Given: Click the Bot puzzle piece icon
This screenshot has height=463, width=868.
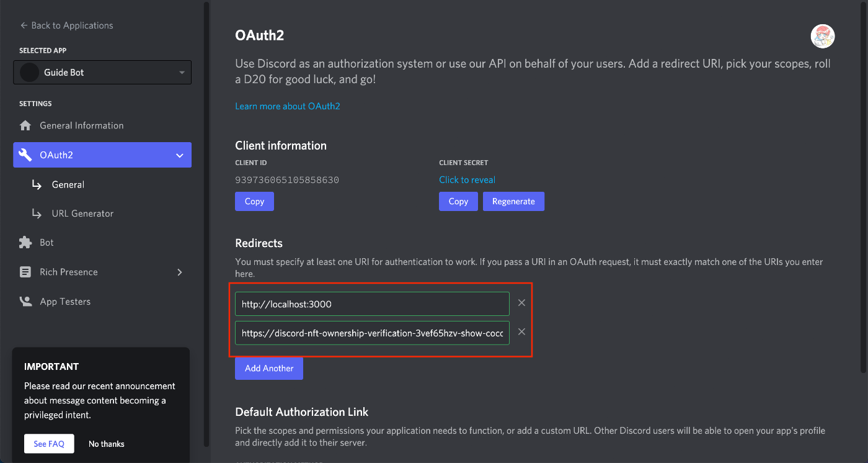Looking at the screenshot, I should (x=25, y=243).
